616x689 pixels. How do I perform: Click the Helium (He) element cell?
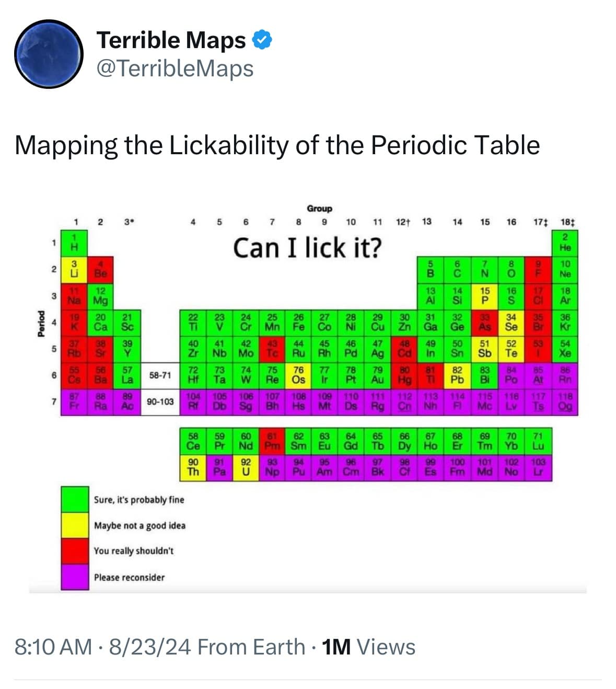coord(565,243)
